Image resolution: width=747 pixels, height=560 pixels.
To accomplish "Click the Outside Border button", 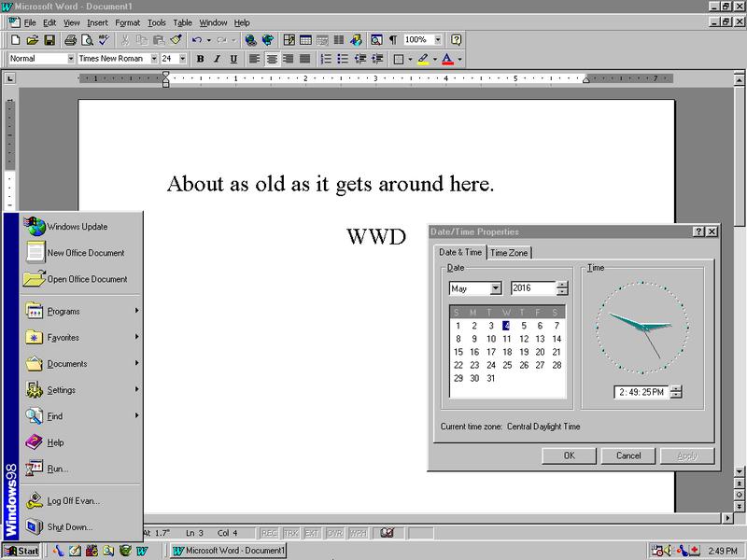I will [399, 59].
